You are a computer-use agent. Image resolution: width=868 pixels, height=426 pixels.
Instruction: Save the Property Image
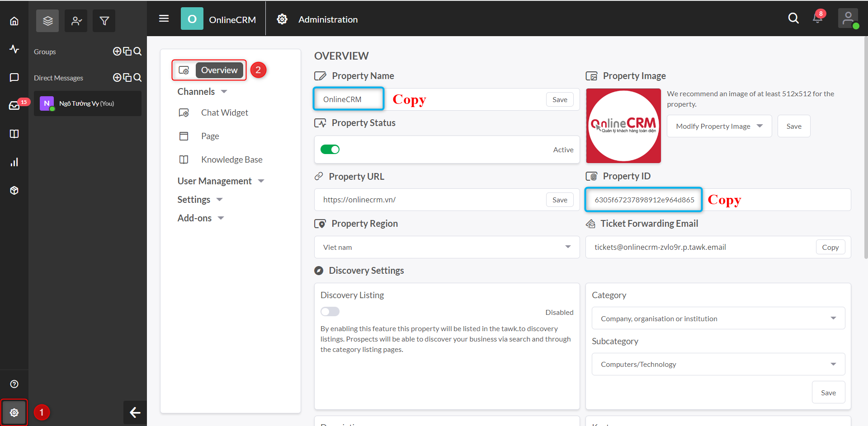click(794, 126)
